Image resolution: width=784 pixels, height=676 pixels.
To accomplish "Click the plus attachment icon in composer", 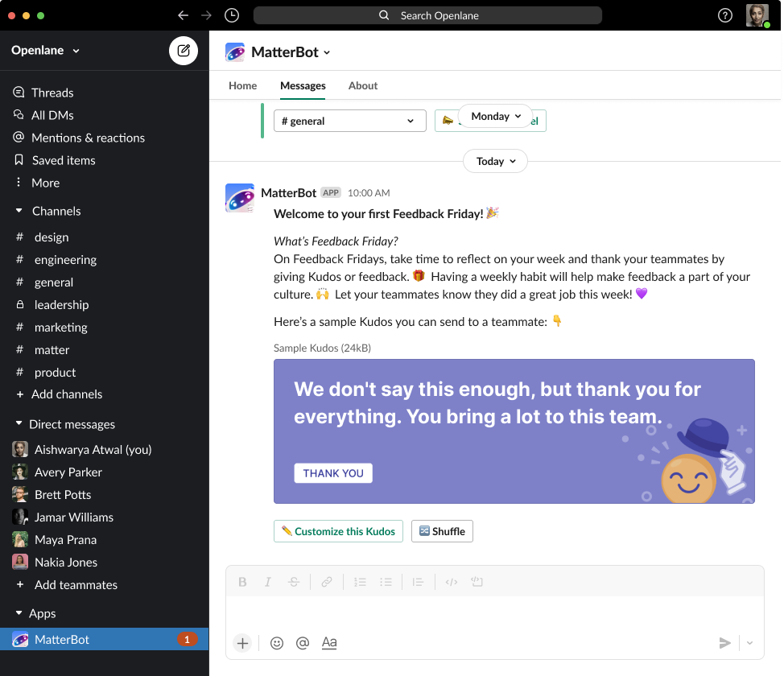I will pos(242,643).
